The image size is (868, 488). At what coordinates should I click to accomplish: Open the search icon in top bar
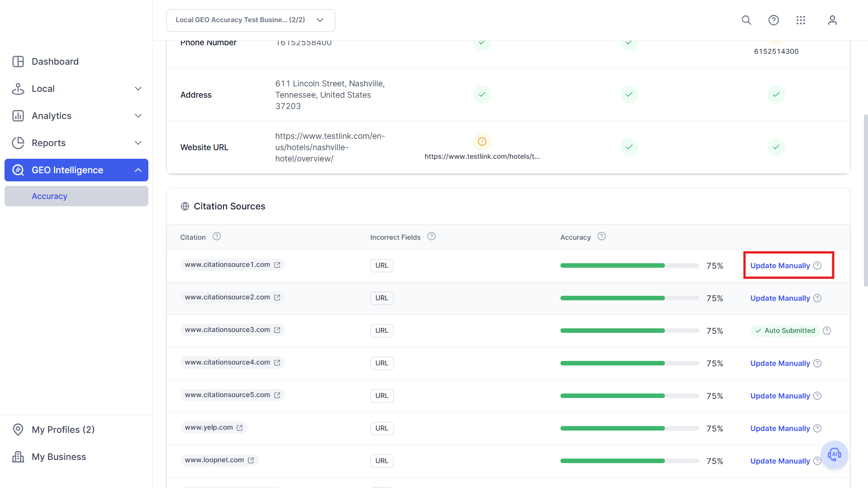click(746, 20)
